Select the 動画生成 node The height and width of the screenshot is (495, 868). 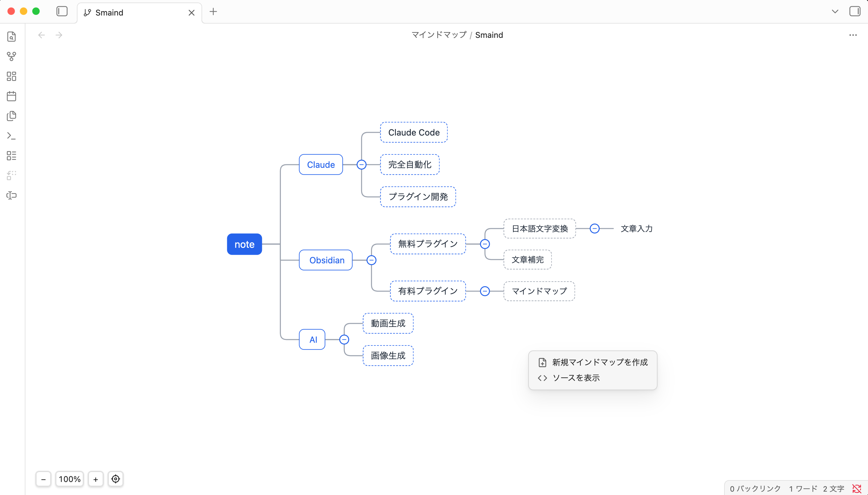(x=388, y=323)
